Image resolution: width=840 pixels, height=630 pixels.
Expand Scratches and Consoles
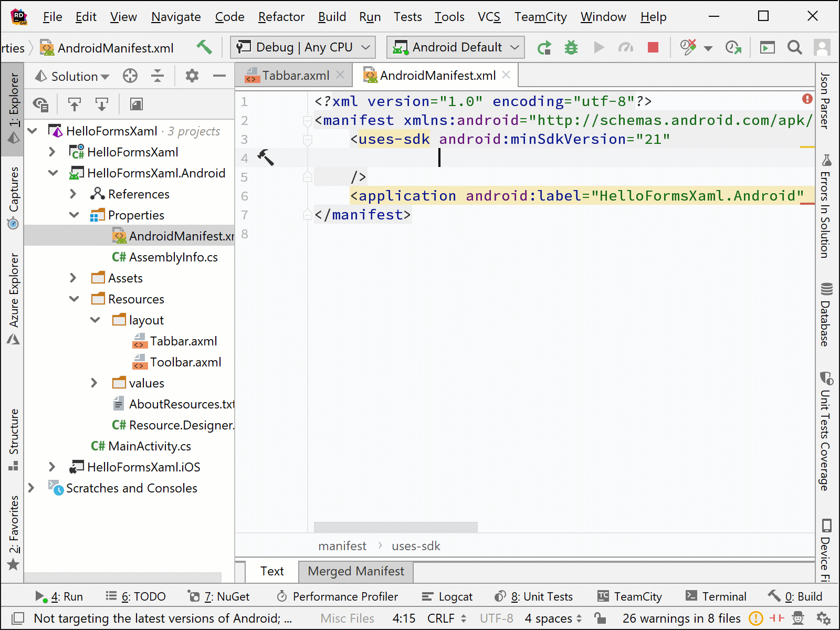(x=31, y=488)
